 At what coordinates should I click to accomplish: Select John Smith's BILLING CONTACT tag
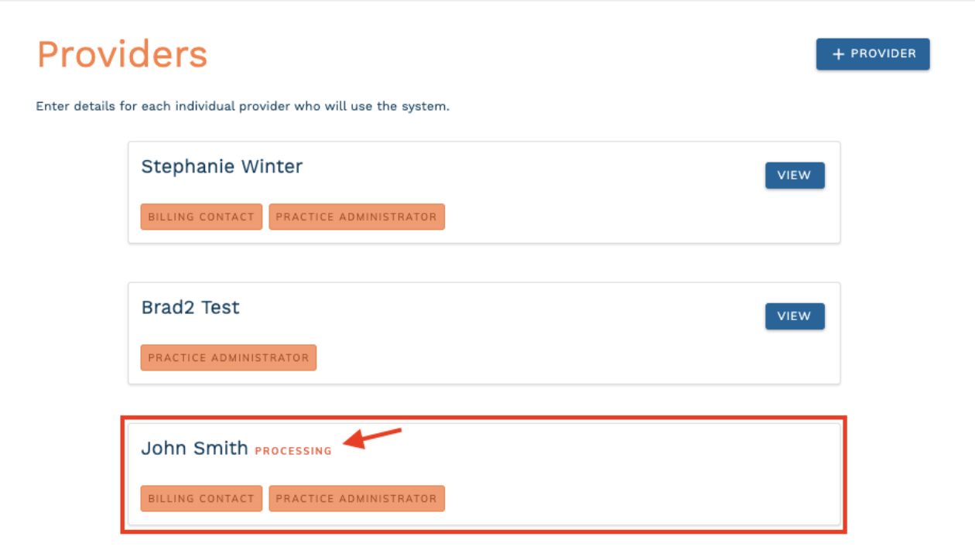(201, 499)
